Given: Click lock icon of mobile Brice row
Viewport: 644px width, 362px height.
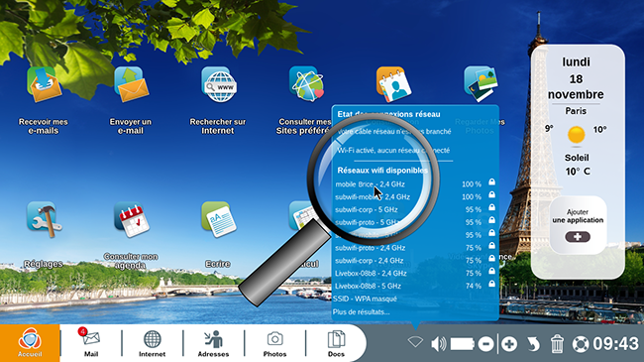Looking at the screenshot, I should point(491,182).
